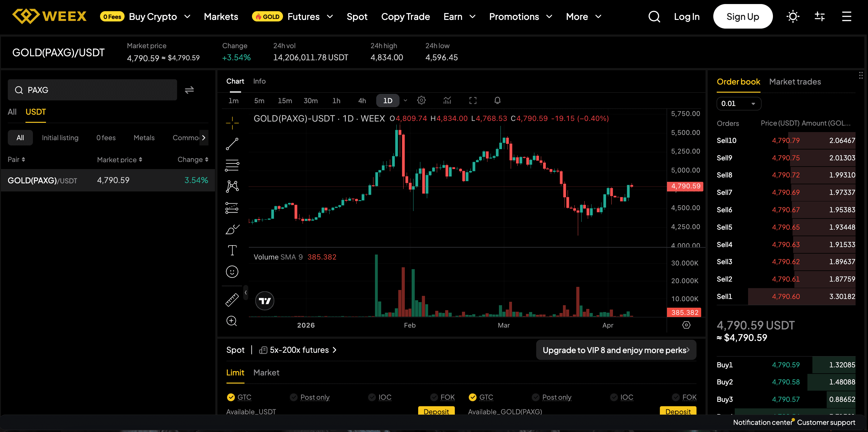Screen dimensions: 868x432
Task: Expand the Promotions dropdown menu
Action: click(549, 16)
